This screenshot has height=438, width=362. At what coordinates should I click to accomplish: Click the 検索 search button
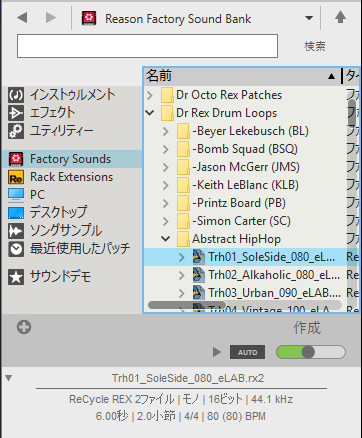point(315,46)
